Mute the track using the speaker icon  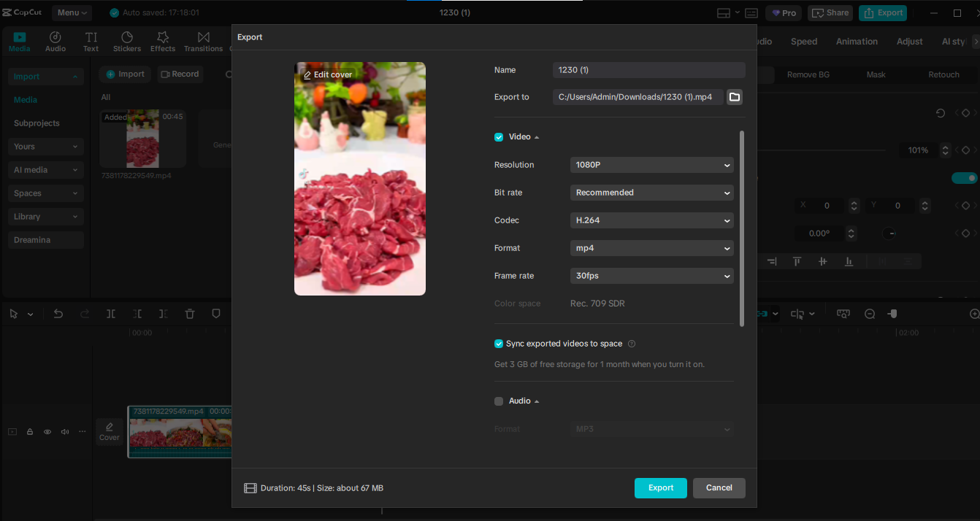pos(65,432)
